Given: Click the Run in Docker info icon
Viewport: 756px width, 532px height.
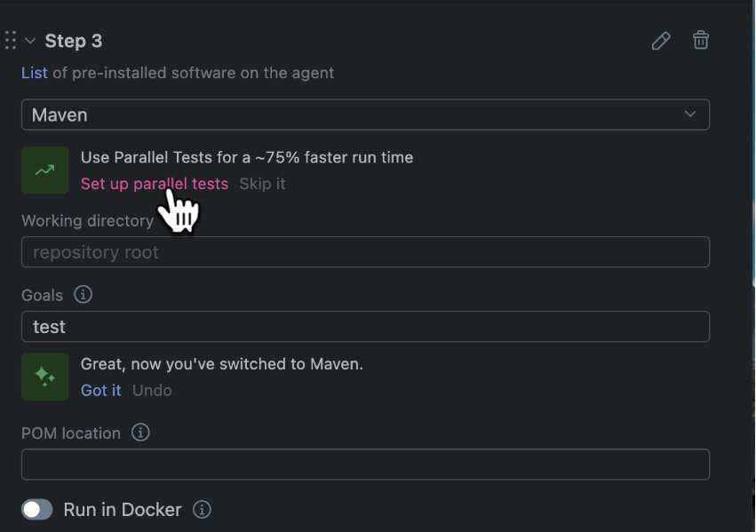Looking at the screenshot, I should click(x=203, y=510).
